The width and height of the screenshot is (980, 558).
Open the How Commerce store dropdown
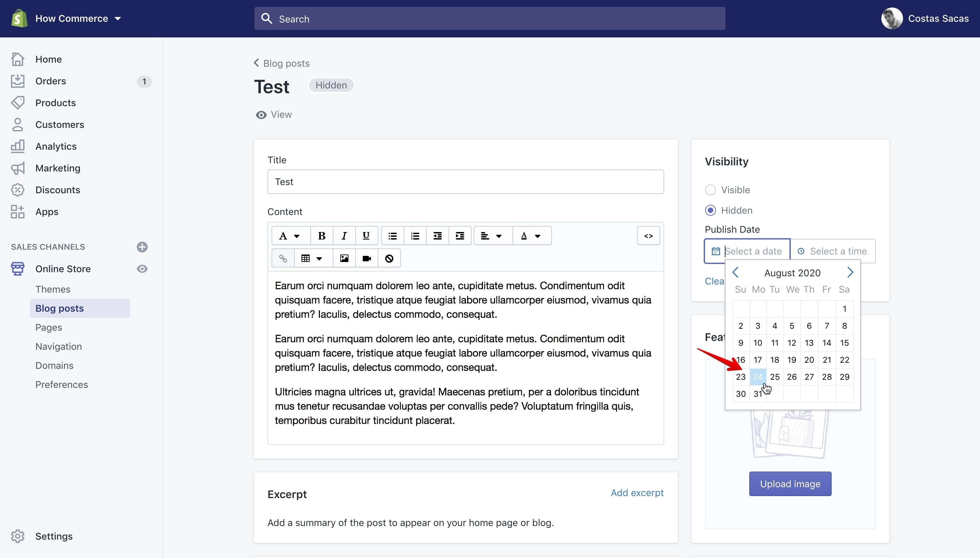coord(78,18)
